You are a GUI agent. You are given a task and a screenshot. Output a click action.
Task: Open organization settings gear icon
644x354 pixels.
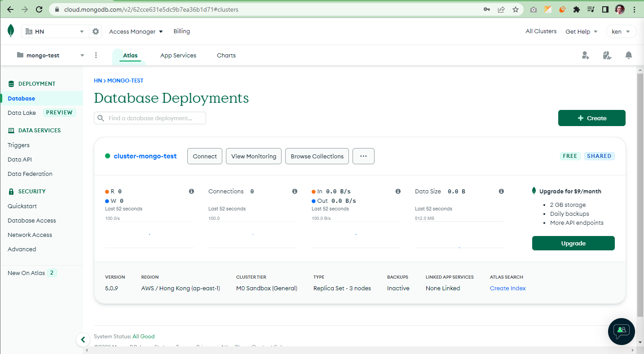96,31
